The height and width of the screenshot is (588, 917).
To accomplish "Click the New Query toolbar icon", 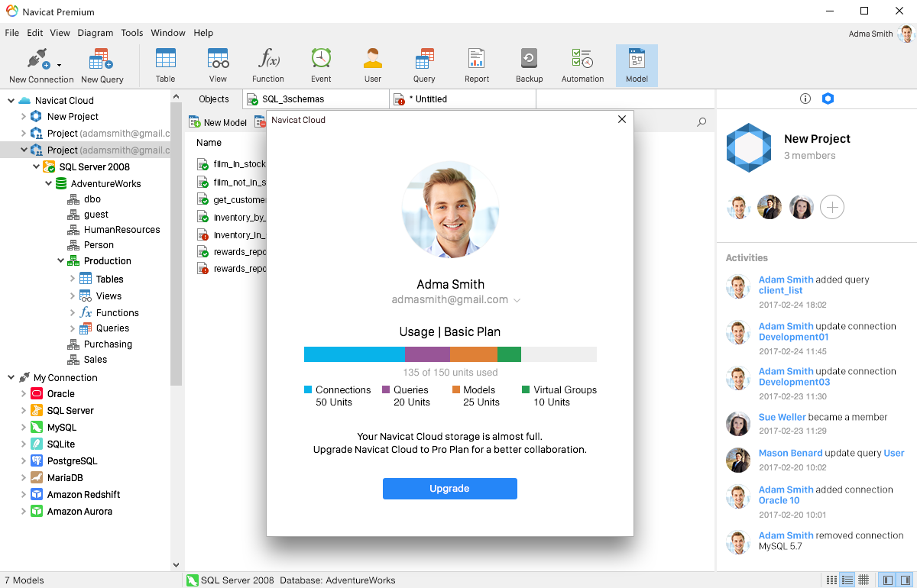I will [101, 59].
